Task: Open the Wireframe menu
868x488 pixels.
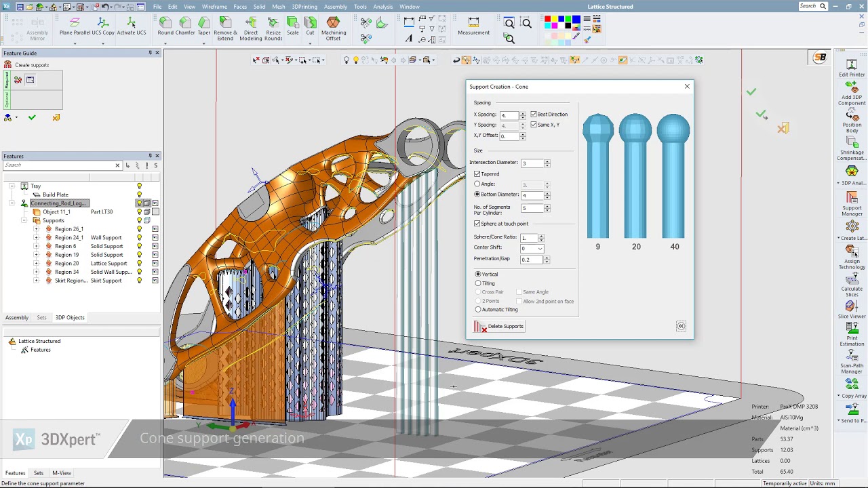Action: (x=214, y=7)
